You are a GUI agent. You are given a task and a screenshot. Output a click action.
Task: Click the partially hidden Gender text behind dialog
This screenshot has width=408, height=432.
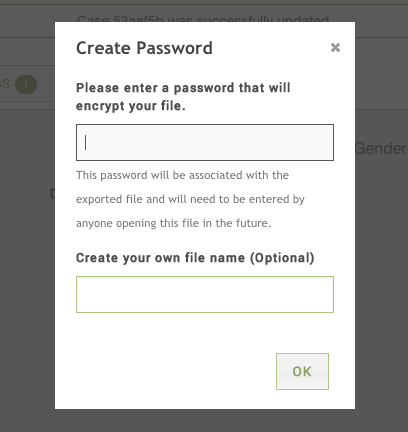pos(381,149)
